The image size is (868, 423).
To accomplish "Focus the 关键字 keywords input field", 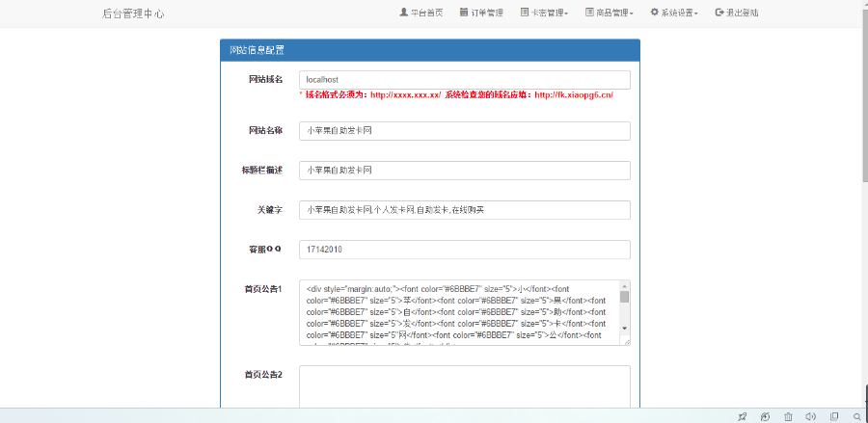I will 465,210.
